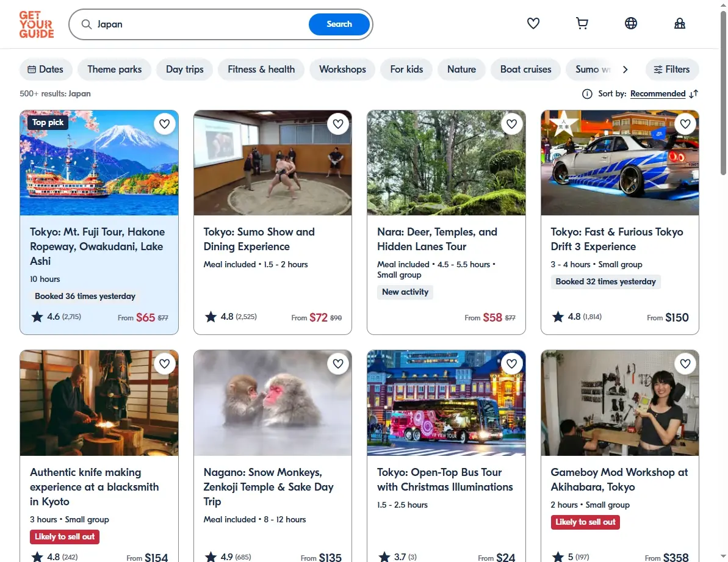Open the Filters panel
Screen dimensions: 728x562
pyautogui.click(x=672, y=70)
